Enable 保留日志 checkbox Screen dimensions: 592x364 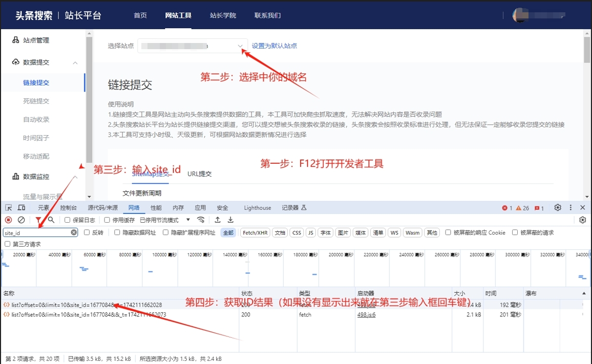pos(67,220)
